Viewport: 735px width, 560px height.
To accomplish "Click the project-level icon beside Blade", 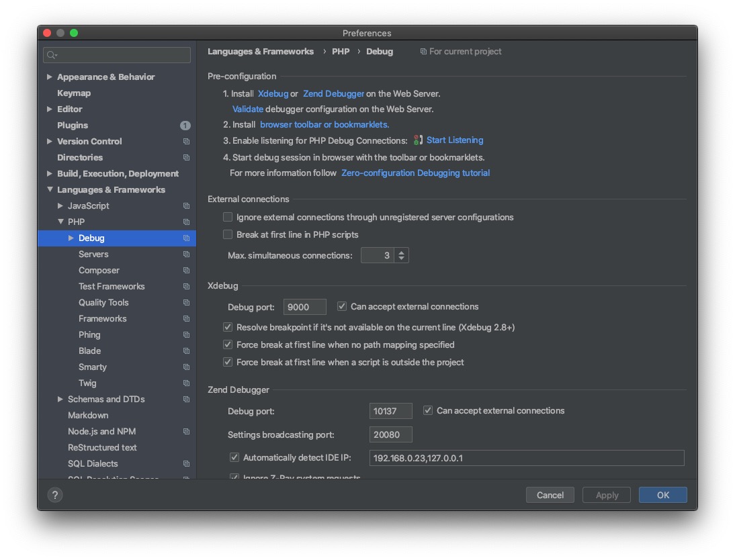I will [186, 351].
